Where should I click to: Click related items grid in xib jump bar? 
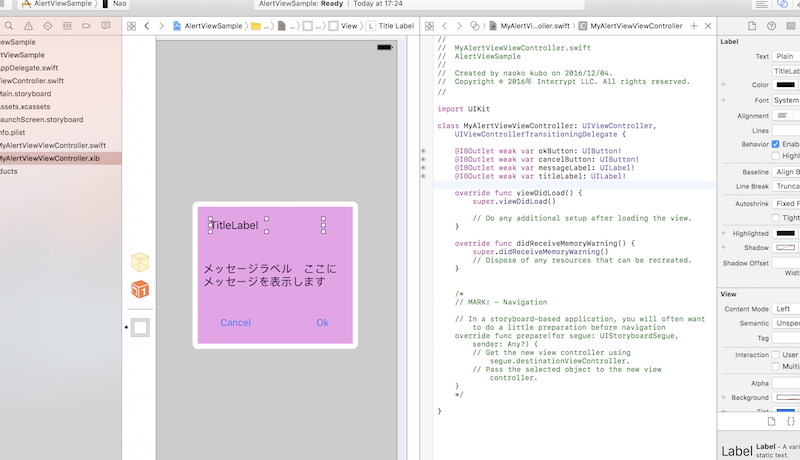click(x=131, y=26)
